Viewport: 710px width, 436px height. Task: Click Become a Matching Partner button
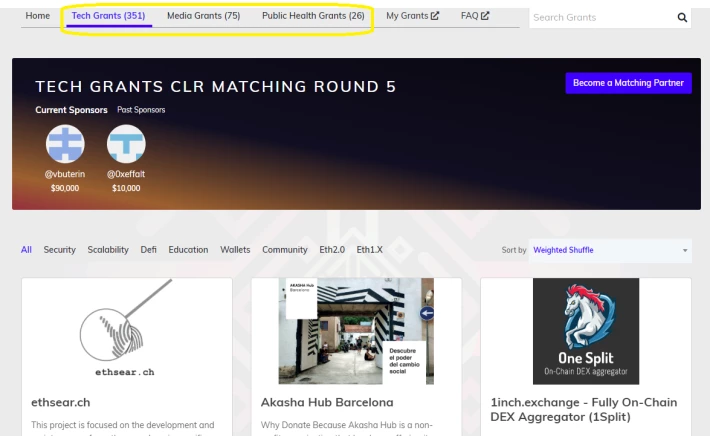coord(628,83)
